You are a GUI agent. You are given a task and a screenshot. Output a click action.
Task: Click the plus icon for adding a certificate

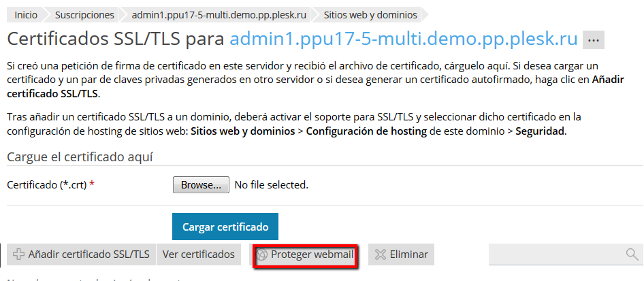point(19,254)
